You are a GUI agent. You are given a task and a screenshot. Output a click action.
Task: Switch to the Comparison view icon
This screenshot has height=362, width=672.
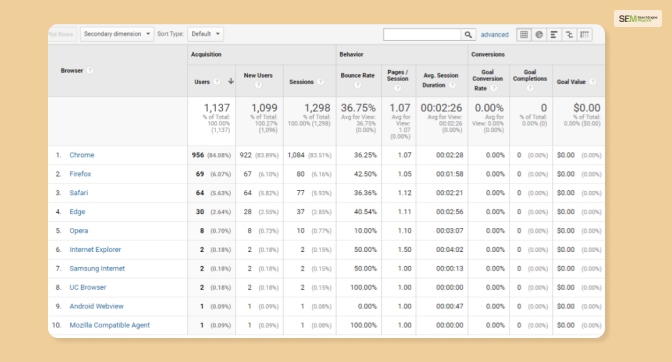pyautogui.click(x=569, y=35)
